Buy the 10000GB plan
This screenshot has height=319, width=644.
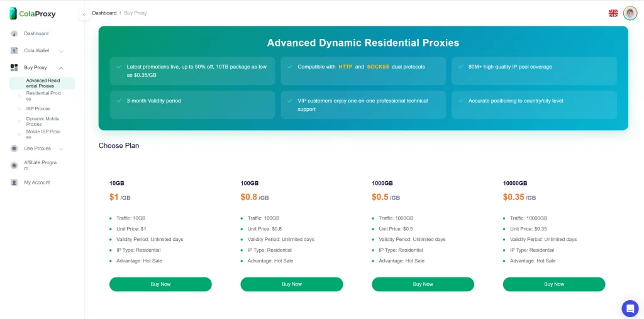[553, 284]
